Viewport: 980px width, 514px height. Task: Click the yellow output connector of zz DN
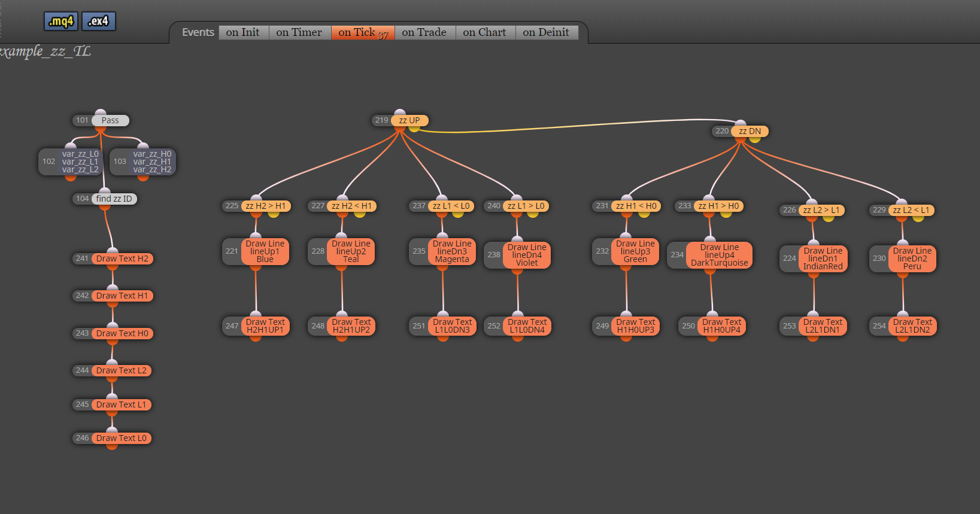pos(755,139)
